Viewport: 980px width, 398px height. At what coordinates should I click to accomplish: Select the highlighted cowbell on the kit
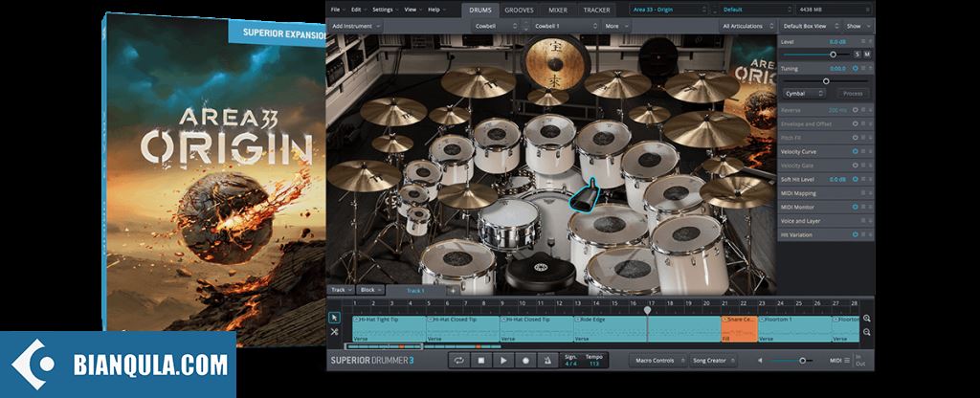click(x=586, y=195)
